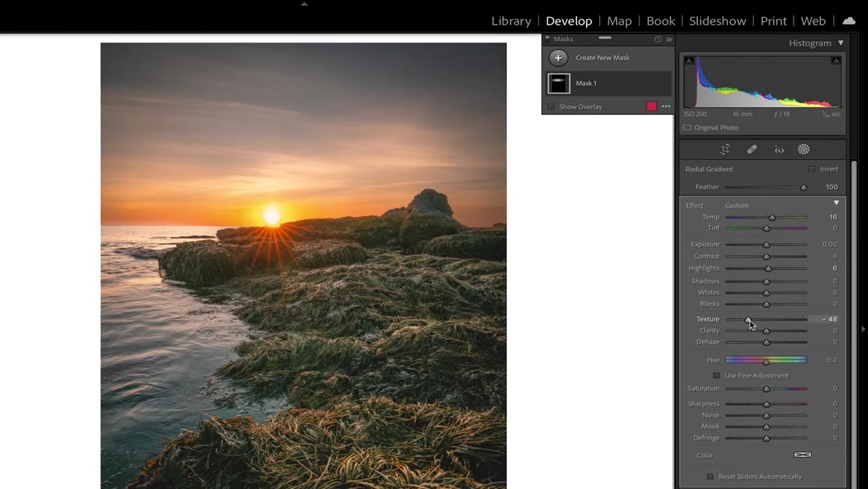The height and width of the screenshot is (489, 868).
Task: Open the Slideshow module
Action: tap(718, 21)
